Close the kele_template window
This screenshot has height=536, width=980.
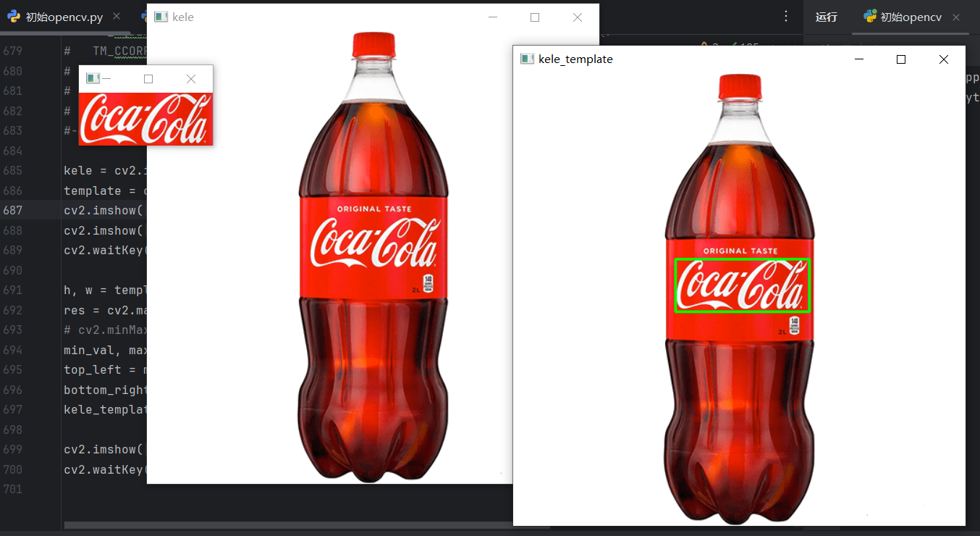pos(943,59)
